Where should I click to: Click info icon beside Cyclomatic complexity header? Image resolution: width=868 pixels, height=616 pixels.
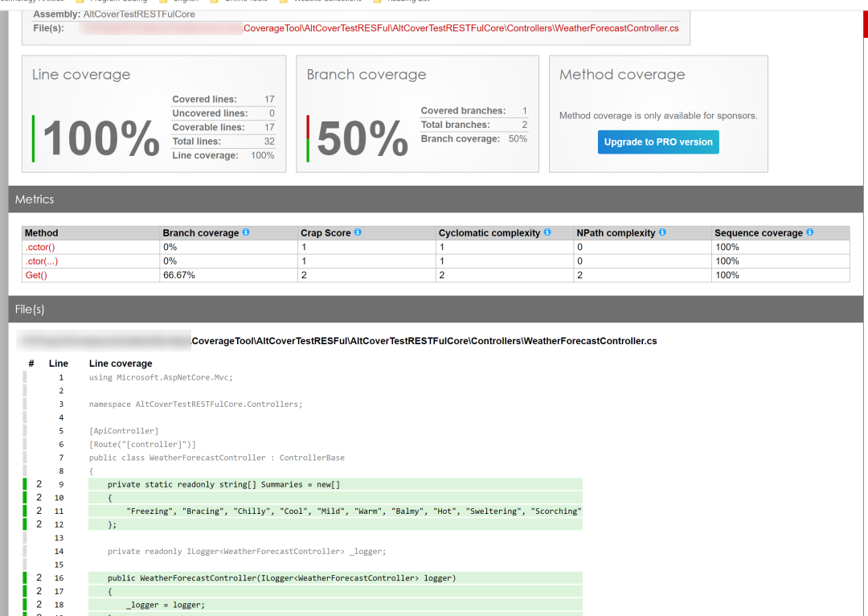coord(547,232)
